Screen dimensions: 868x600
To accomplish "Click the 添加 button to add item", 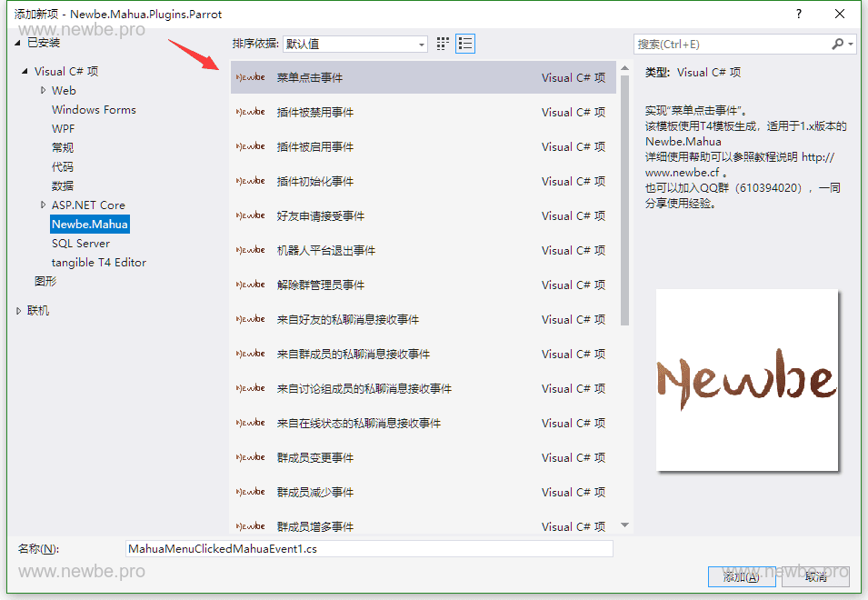I will click(742, 576).
